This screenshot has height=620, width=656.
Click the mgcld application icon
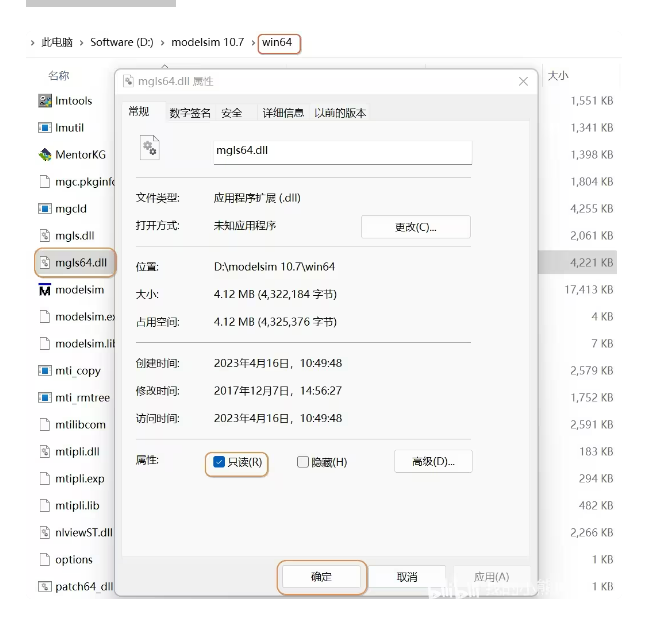tap(45, 209)
